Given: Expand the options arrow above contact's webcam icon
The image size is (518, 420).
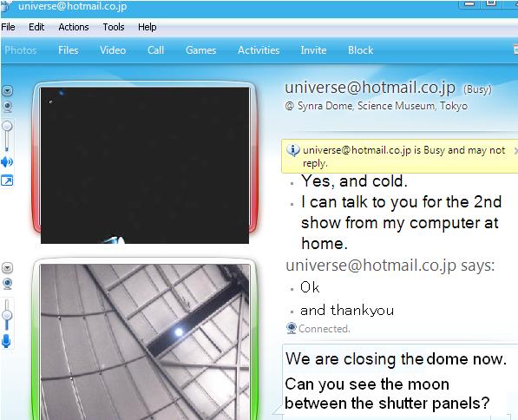Looking at the screenshot, I should click(x=7, y=90).
